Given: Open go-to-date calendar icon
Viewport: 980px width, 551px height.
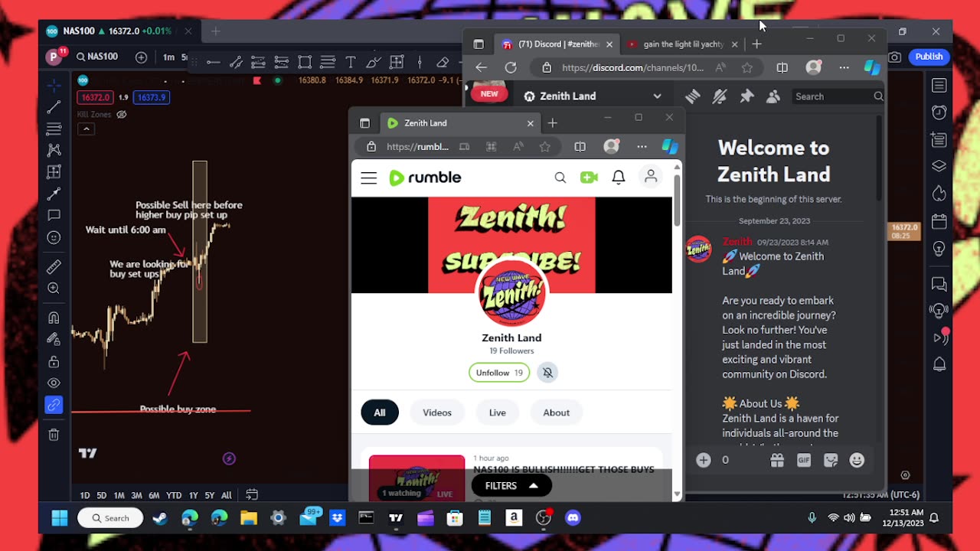Looking at the screenshot, I should tap(251, 495).
